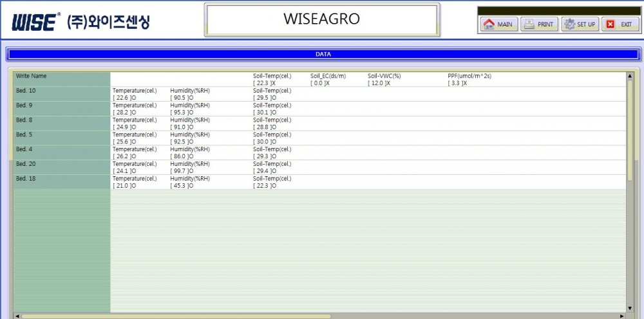Image resolution: width=644 pixels, height=319 pixels.
Task: Click Bed. 18 soil-temp value 22.3
Action: coord(264,186)
